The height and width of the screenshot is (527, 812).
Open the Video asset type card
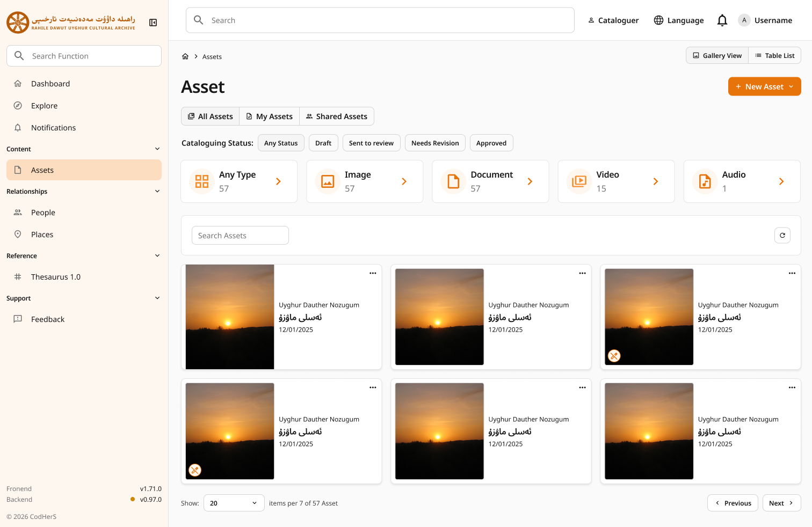tap(616, 181)
